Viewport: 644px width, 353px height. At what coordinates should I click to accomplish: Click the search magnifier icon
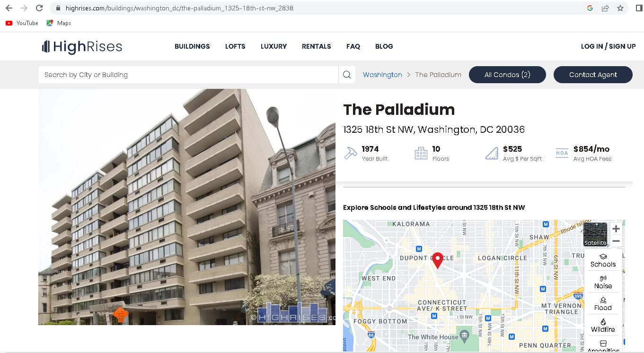point(347,75)
